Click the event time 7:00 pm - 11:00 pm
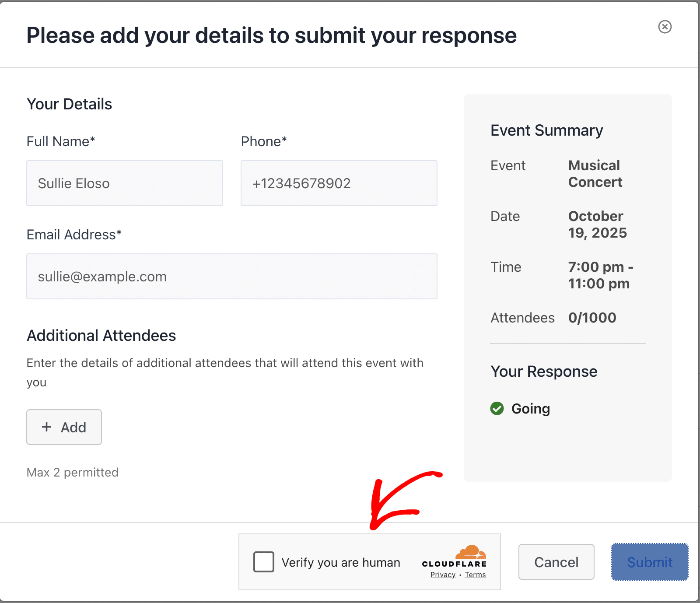This screenshot has height=603, width=700. [x=600, y=275]
